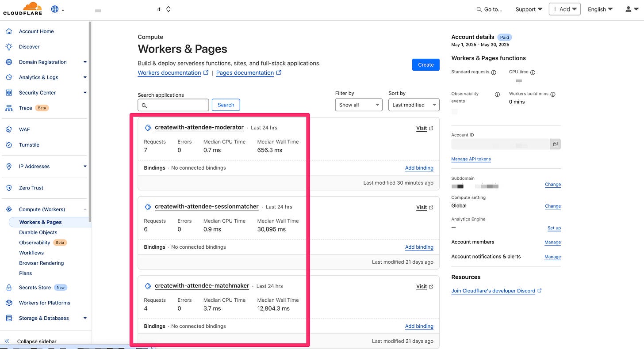Click Manage next to Account members
644x349 pixels.
coord(552,242)
